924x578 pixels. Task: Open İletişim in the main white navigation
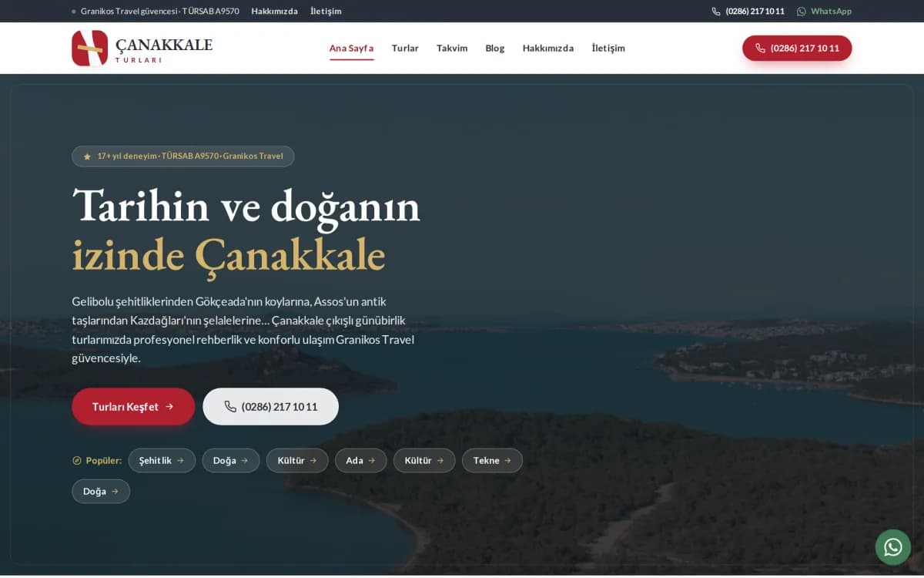pyautogui.click(x=608, y=48)
